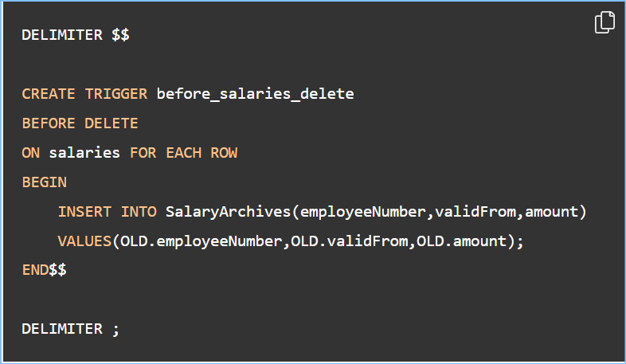Click the ON keyword

click(x=31, y=153)
